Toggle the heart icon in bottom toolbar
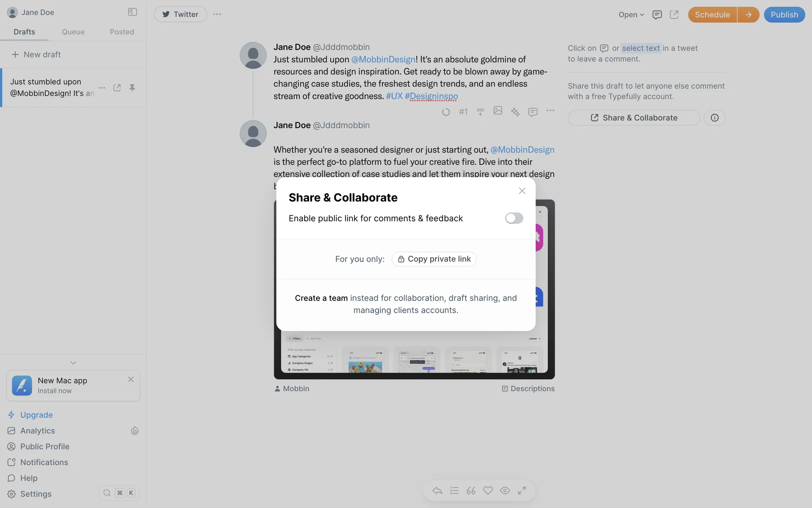This screenshot has height=508, width=812. click(488, 490)
